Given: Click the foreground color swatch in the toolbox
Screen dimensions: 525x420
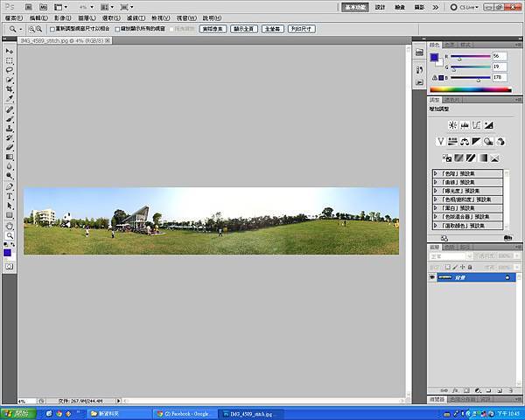Looking at the screenshot, I should click(x=7, y=253).
